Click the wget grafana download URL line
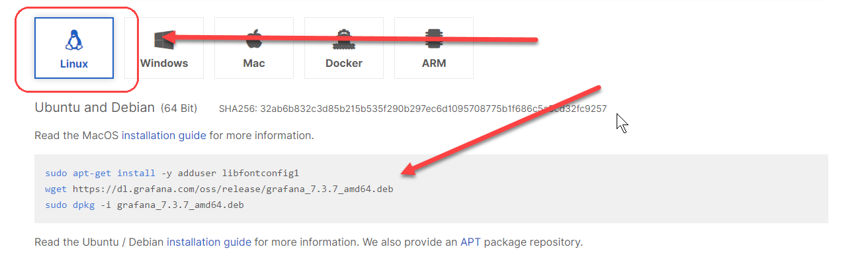The image size is (868, 253). pos(219,189)
